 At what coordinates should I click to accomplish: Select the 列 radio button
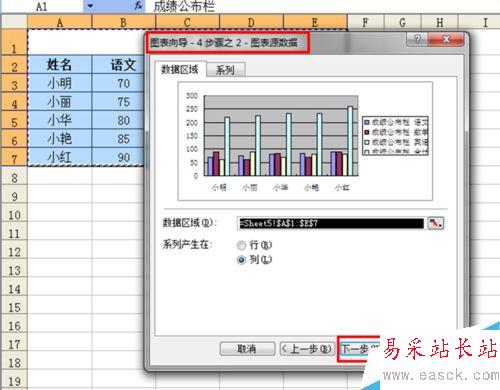tap(241, 260)
